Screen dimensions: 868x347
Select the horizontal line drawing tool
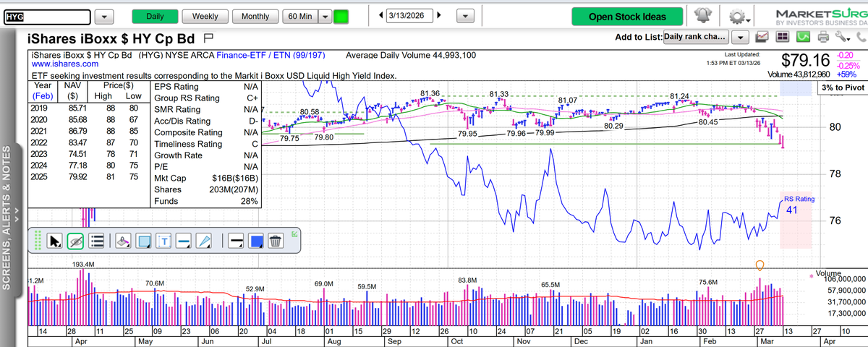pyautogui.click(x=184, y=241)
